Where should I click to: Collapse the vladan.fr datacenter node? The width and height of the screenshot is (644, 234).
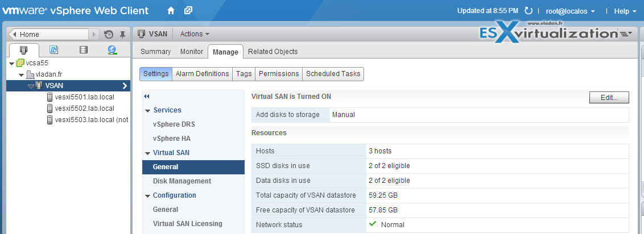pos(21,74)
